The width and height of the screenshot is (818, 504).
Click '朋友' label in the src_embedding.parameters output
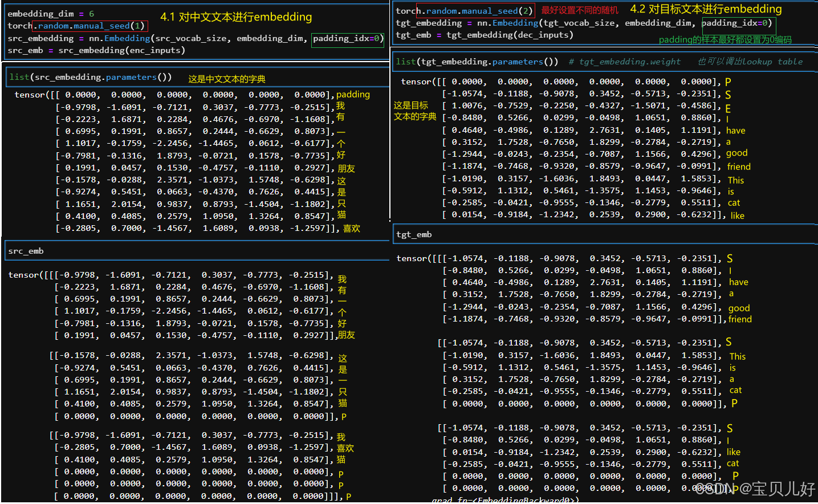pyautogui.click(x=346, y=169)
